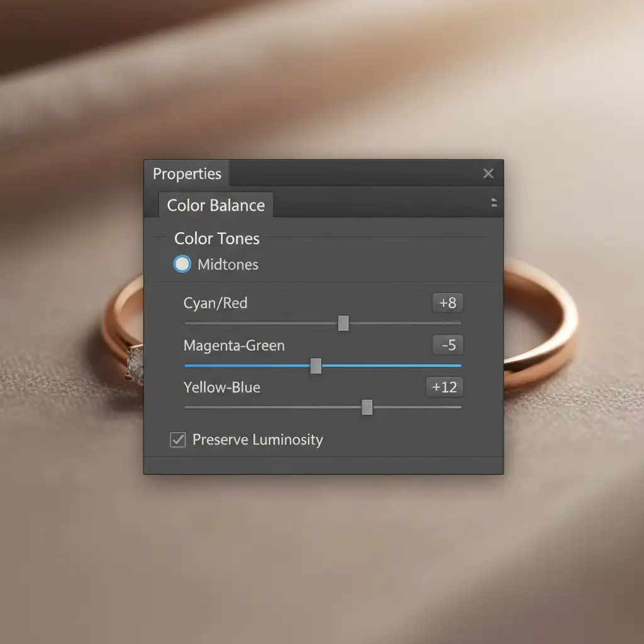Click the diamond on the ring
Screen dimensions: 644x644
pos(135,364)
